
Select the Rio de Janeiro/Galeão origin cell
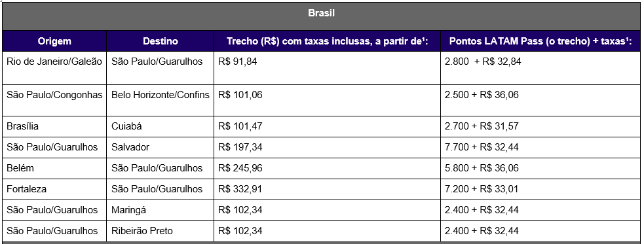click(54, 68)
